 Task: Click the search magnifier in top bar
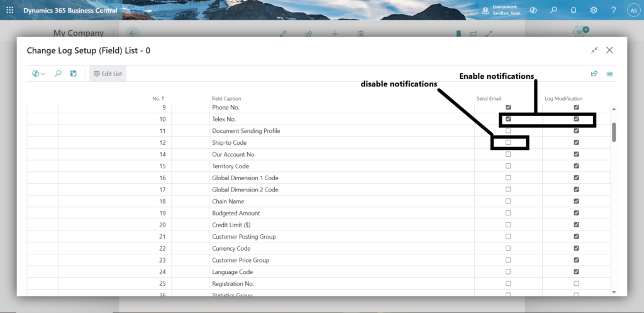coord(553,10)
